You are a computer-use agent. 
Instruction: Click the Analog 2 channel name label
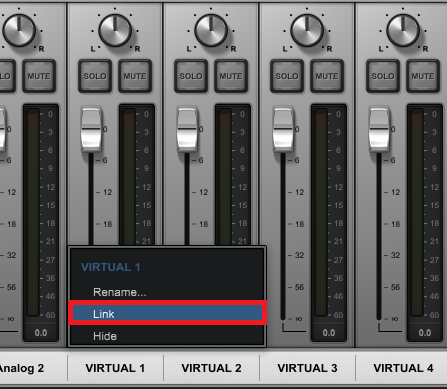21,368
